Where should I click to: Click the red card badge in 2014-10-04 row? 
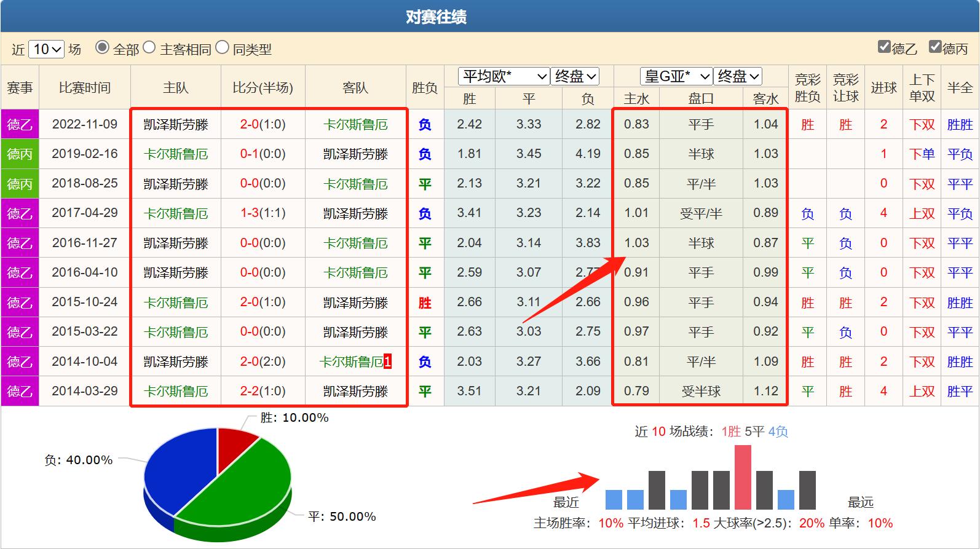387,361
